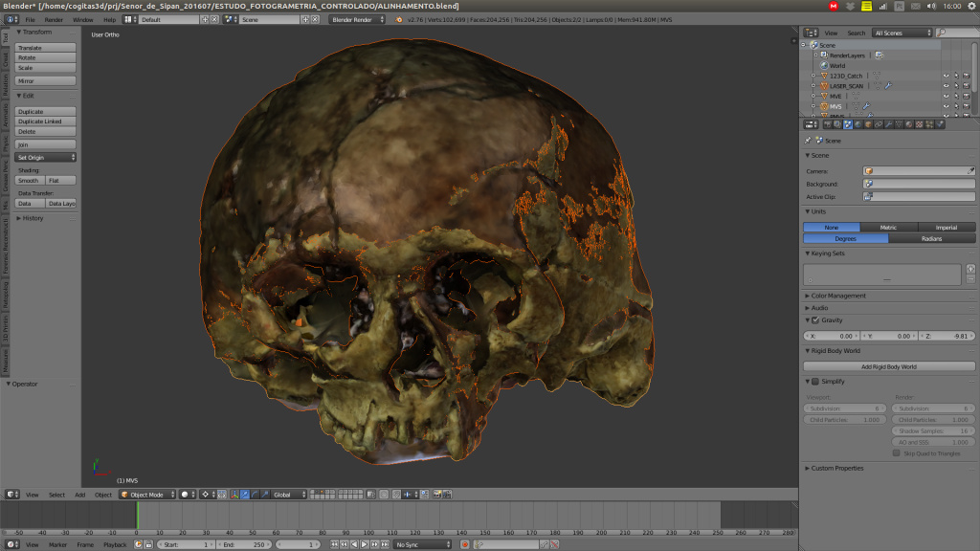This screenshot has height=551, width=980.
Task: Open the Help menu
Action: point(109,19)
